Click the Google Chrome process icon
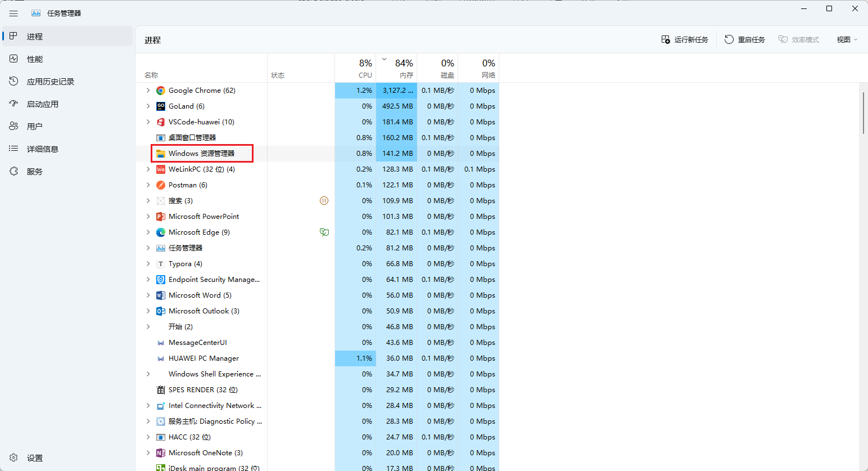Viewport: 868px width, 471px height. click(x=161, y=91)
